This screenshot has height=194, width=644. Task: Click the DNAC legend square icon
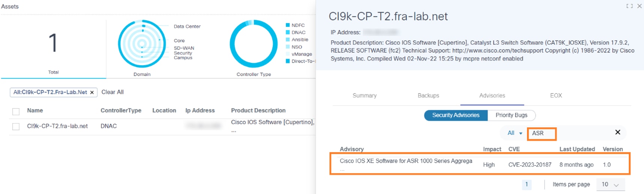click(x=288, y=32)
